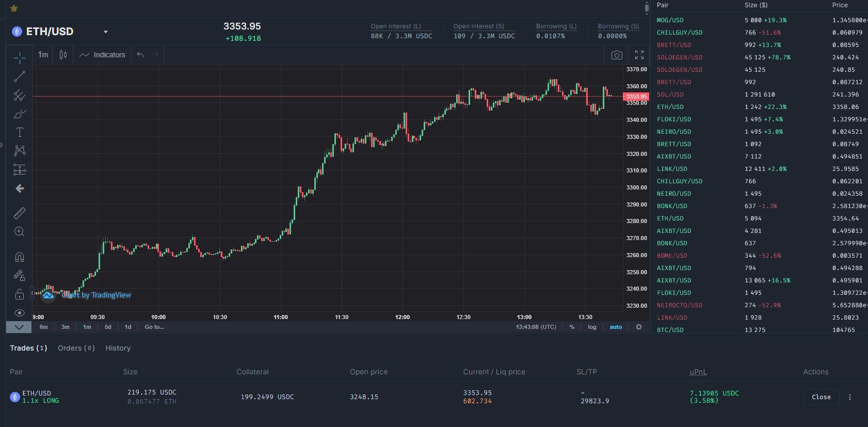Open chart settings gear icon

coord(639,327)
